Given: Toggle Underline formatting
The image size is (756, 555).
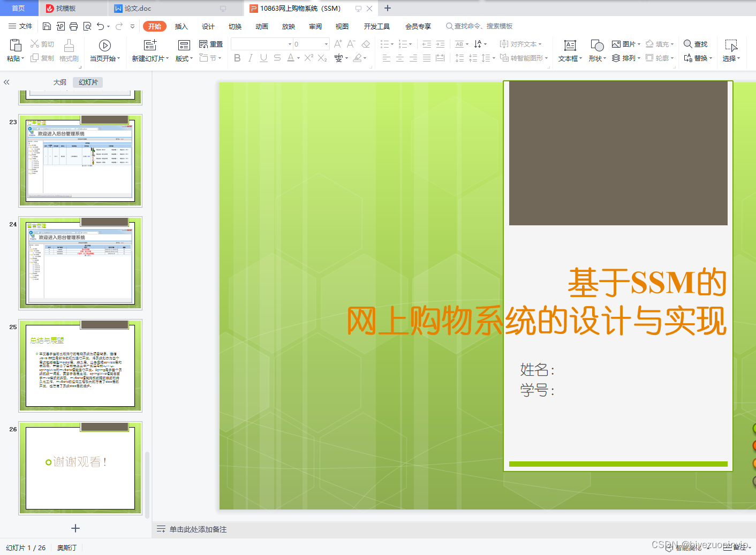Looking at the screenshot, I should (263, 58).
